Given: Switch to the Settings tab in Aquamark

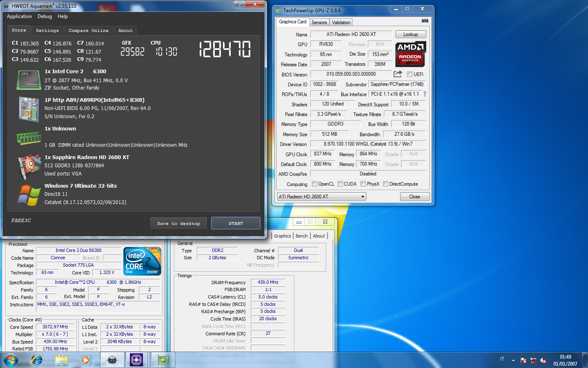Looking at the screenshot, I should (47, 31).
